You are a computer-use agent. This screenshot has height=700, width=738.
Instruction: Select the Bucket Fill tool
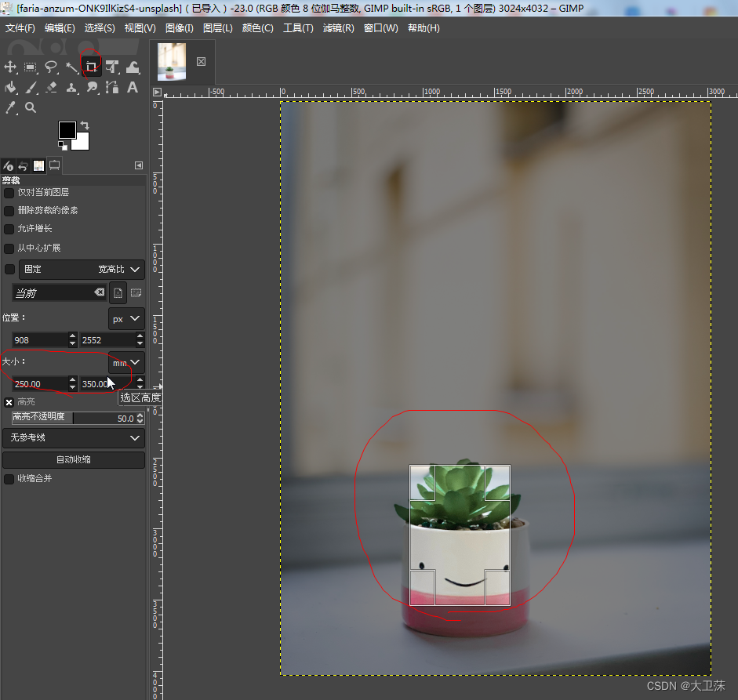coord(10,88)
